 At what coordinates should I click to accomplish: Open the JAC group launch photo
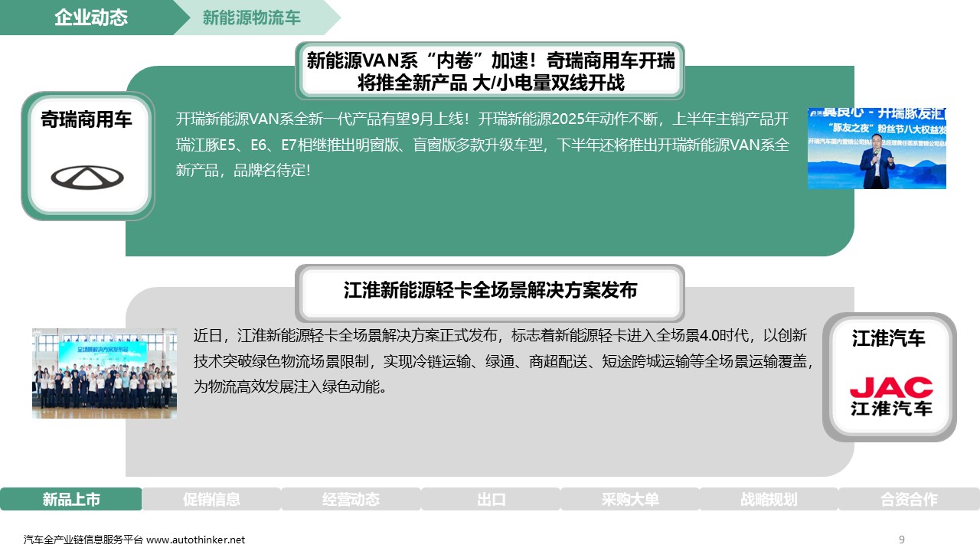tap(104, 373)
